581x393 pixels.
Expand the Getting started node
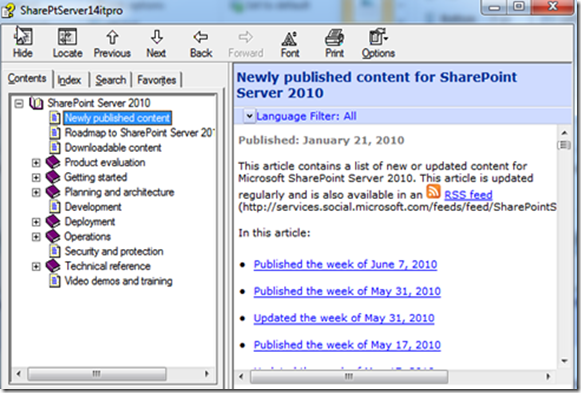(x=36, y=177)
